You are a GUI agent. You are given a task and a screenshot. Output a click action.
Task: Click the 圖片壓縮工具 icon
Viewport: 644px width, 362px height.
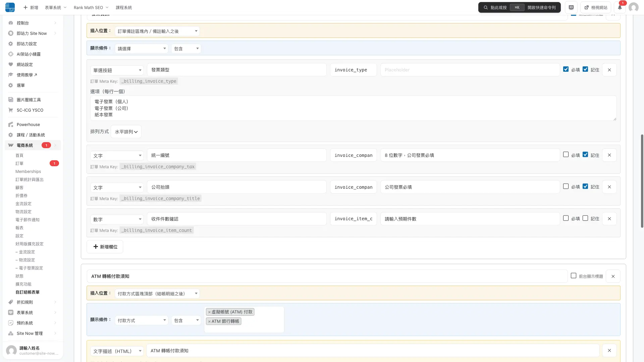coord(11,100)
